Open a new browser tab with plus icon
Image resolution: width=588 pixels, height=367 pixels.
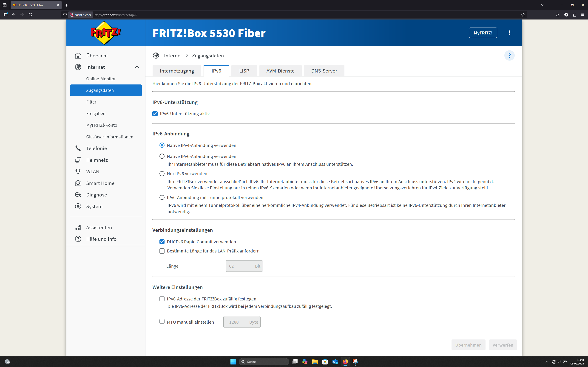coord(67,5)
